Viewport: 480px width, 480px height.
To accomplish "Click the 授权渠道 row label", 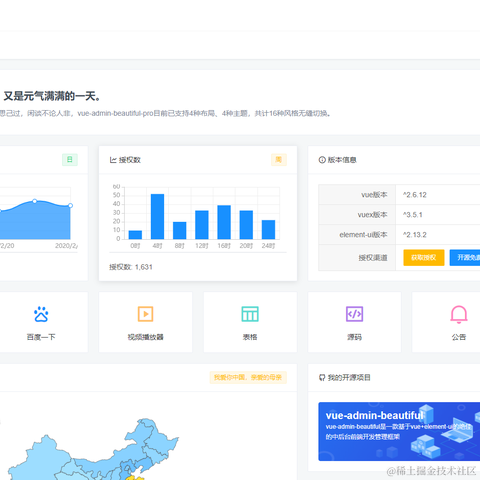I will click(373, 258).
